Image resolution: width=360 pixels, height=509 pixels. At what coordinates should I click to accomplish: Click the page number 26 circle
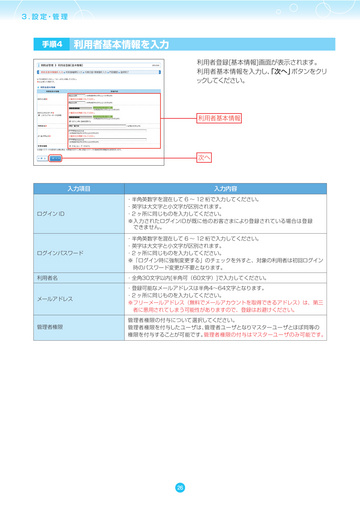(x=180, y=488)
